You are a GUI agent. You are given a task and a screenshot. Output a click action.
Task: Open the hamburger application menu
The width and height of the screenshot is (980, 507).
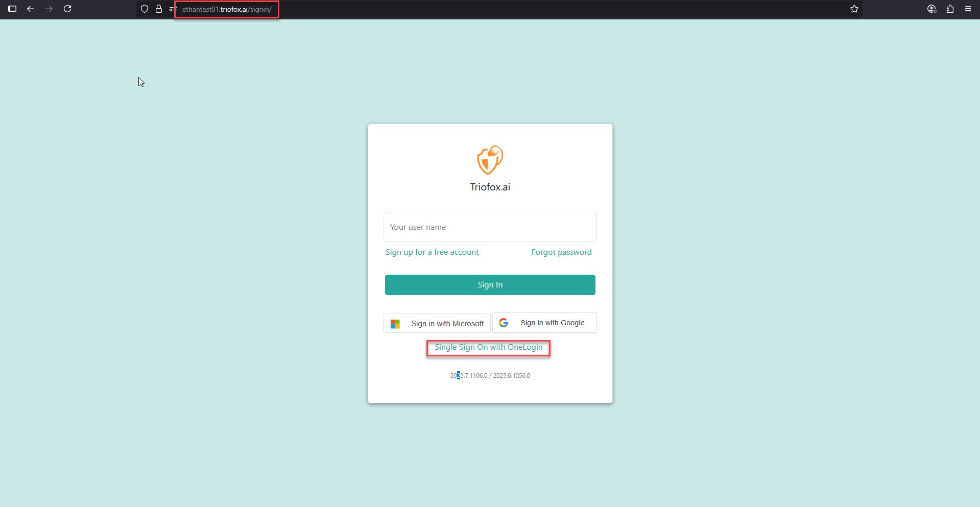tap(968, 9)
